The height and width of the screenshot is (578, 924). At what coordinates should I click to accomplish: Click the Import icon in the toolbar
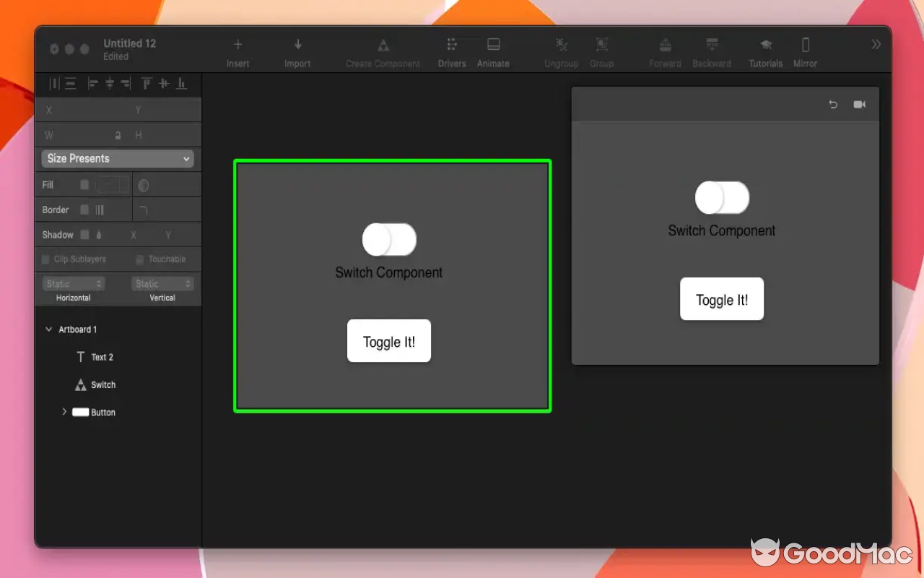297,51
